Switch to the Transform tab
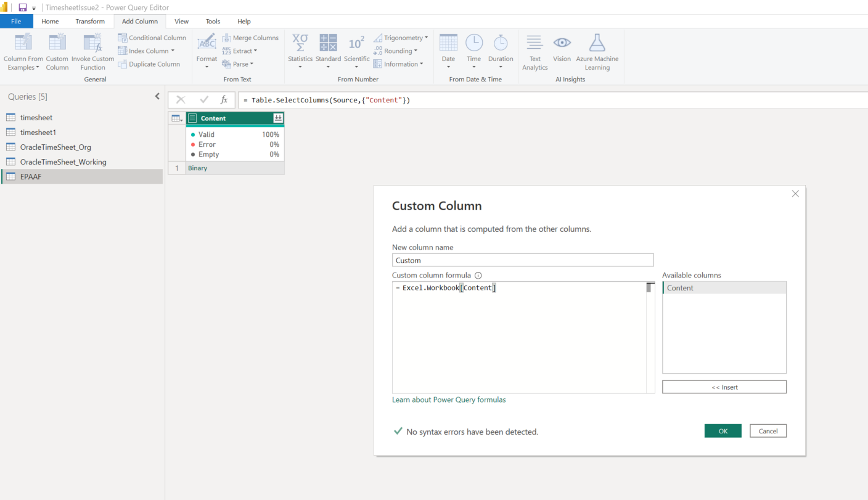 90,22
